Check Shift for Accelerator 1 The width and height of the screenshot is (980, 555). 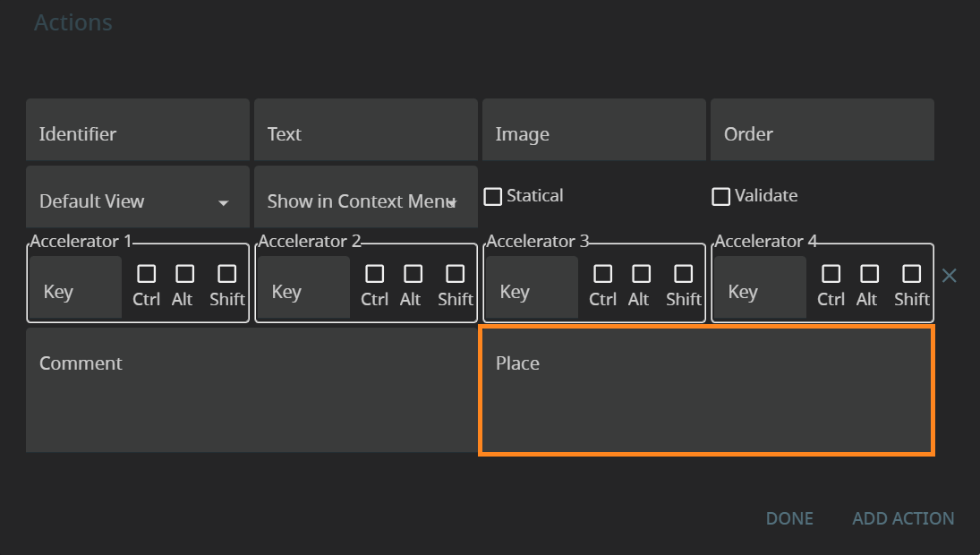(227, 274)
